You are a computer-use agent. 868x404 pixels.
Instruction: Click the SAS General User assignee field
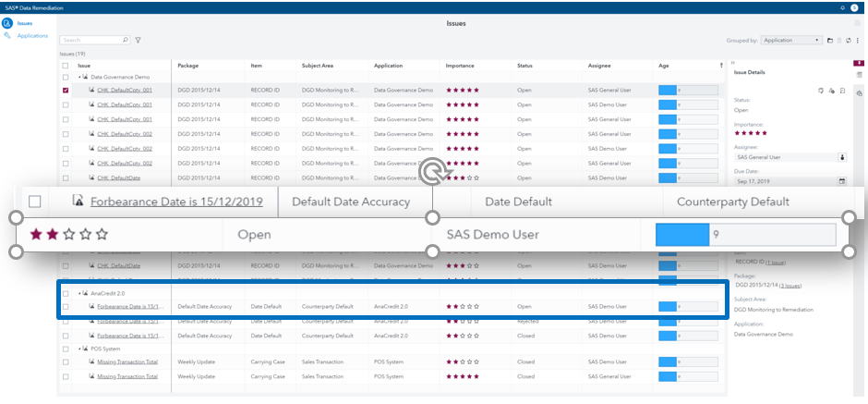[x=786, y=157]
